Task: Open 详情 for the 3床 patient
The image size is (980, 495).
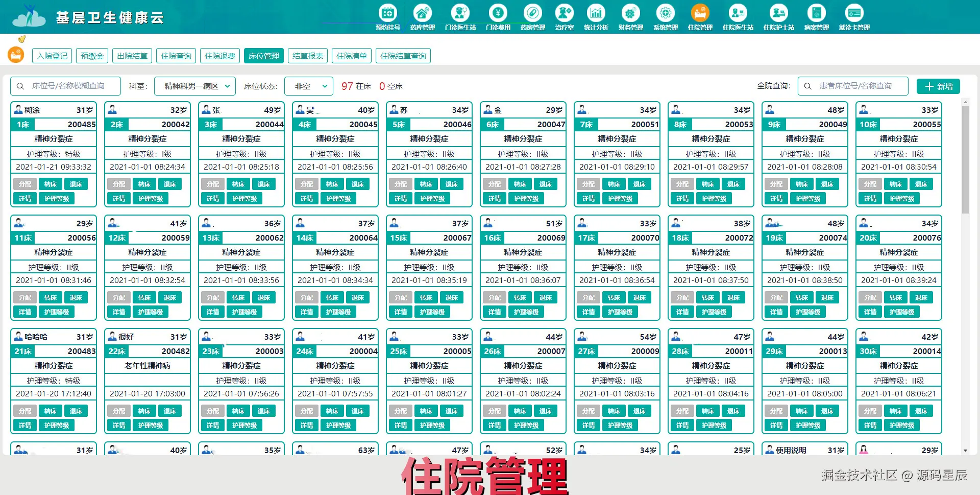Action: 213,198
